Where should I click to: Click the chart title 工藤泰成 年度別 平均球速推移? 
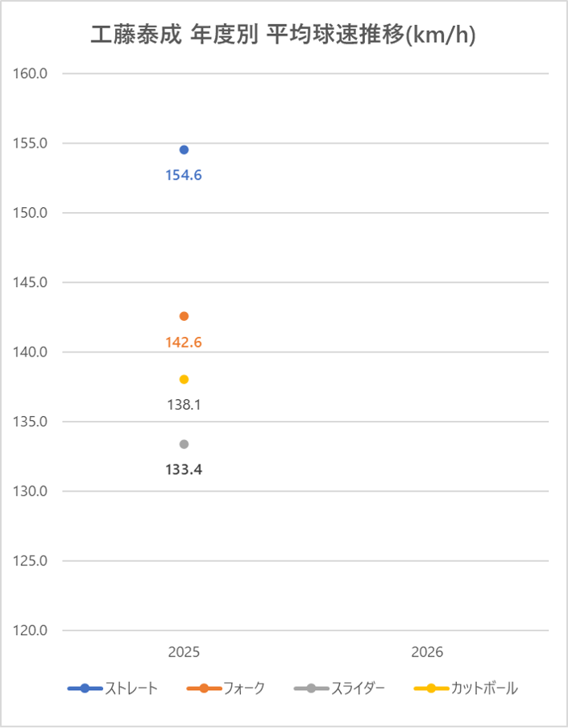[283, 35]
